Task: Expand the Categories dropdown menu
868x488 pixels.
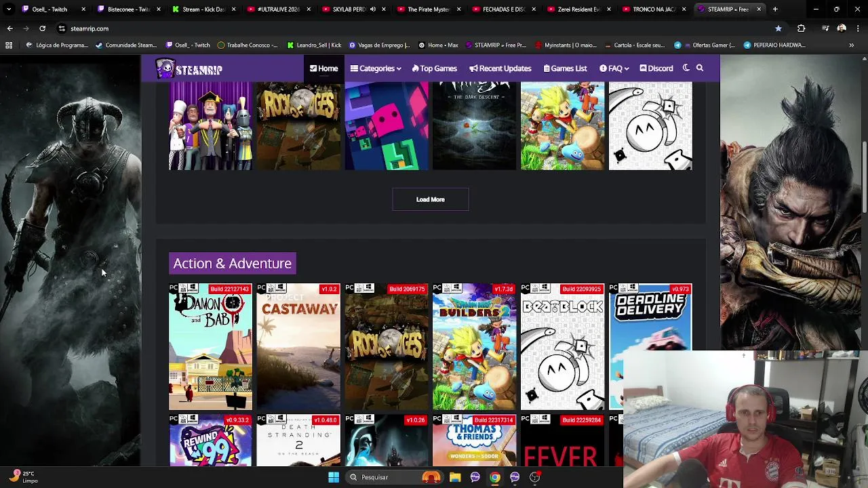Action: (x=376, y=68)
